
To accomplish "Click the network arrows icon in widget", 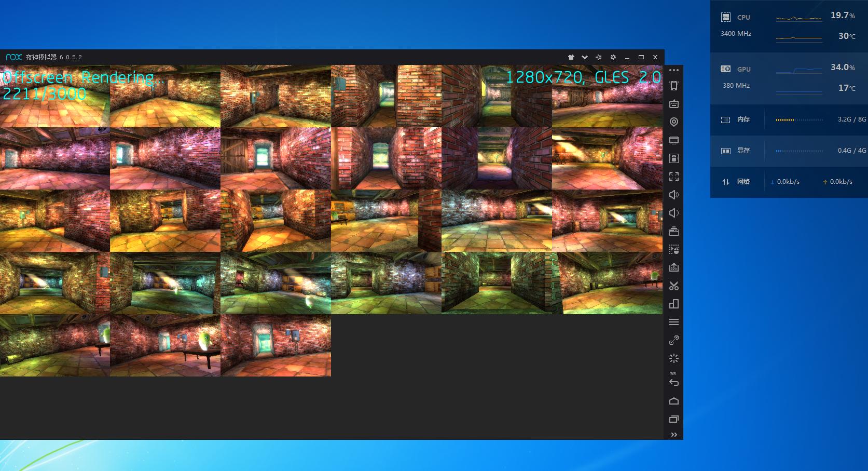I will 726,182.
